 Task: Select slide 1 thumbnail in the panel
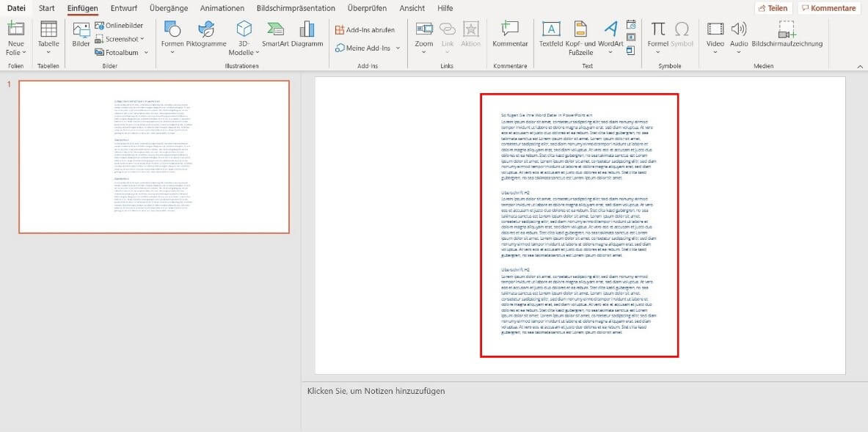click(x=154, y=157)
